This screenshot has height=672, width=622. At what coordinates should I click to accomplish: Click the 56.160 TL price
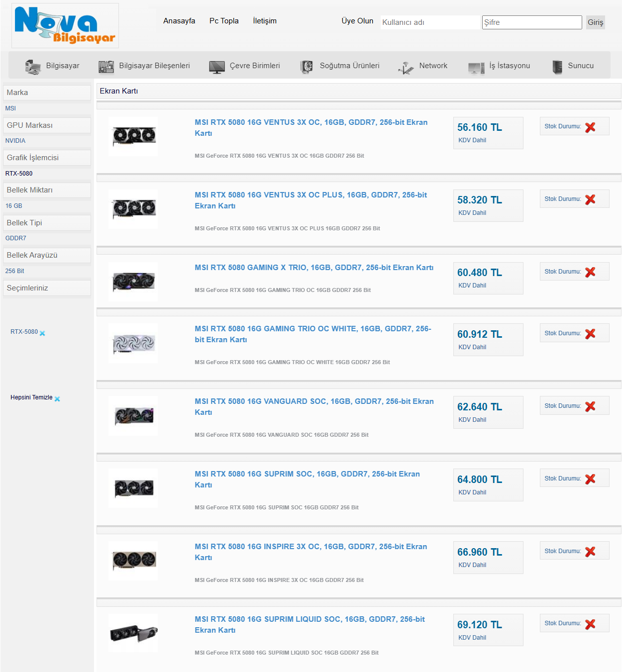click(x=480, y=127)
